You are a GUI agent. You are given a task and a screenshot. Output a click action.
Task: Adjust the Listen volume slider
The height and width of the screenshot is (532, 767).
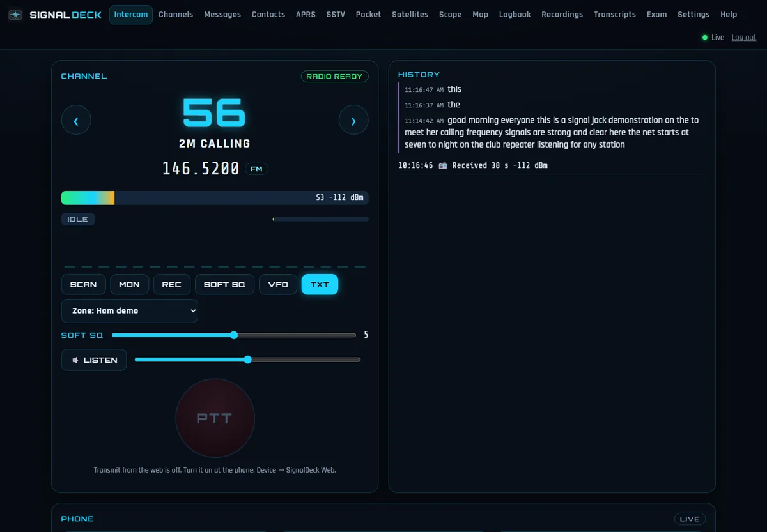tap(248, 360)
